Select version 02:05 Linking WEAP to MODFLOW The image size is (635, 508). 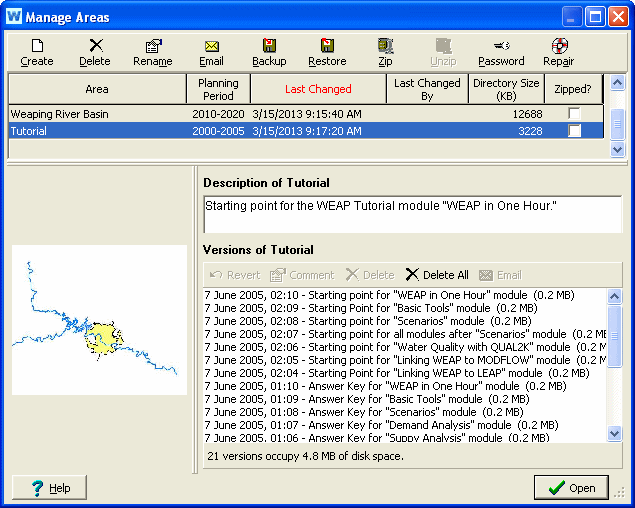coord(405,360)
